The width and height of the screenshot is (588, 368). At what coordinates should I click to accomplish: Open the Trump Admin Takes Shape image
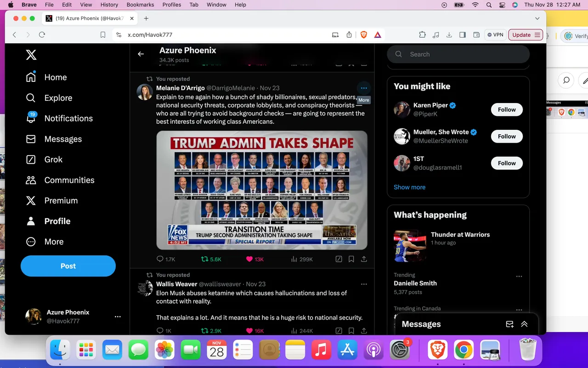tap(262, 190)
